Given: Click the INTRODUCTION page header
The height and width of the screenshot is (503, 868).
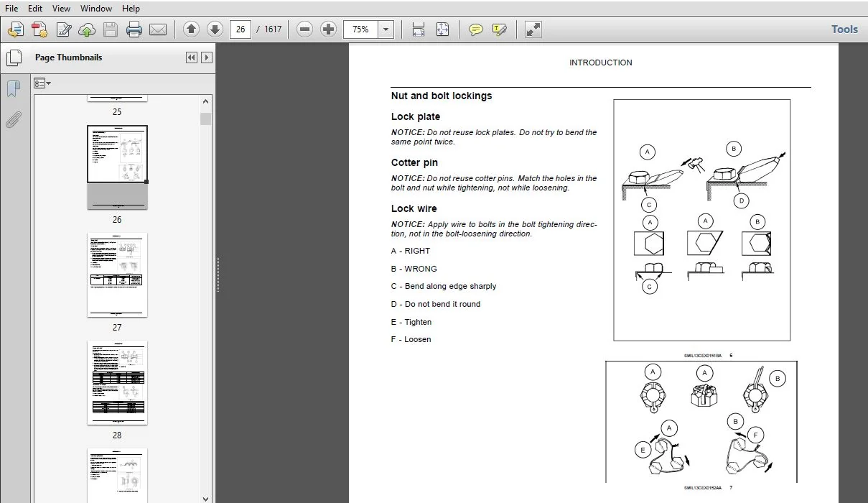Looking at the screenshot, I should (x=601, y=63).
